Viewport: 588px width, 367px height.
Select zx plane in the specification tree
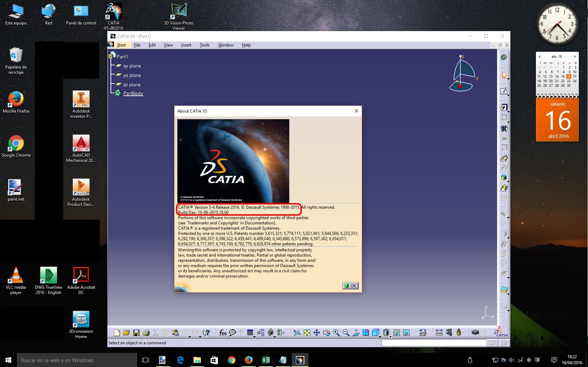point(132,85)
